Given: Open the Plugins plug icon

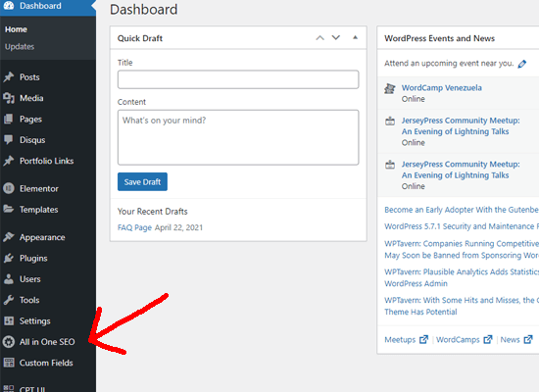Looking at the screenshot, I should tap(9, 258).
